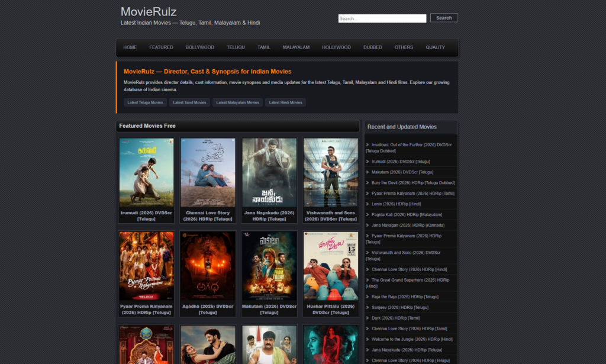
Task: Click the Search button
Action: (444, 18)
